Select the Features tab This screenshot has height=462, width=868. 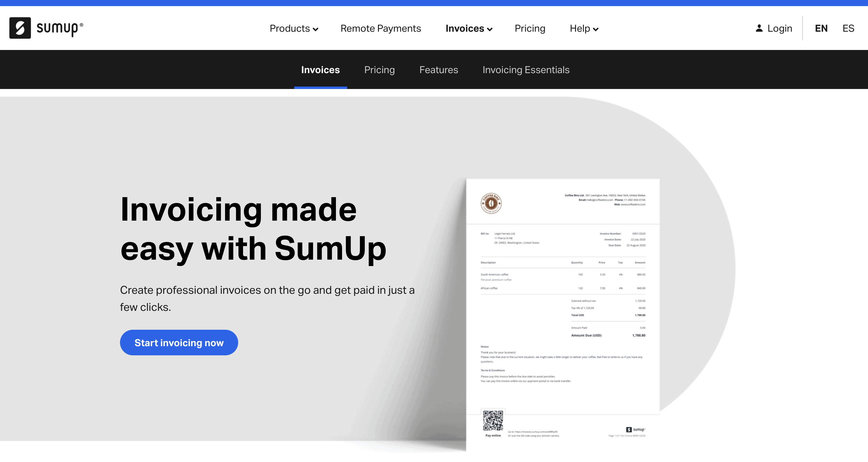[439, 69]
